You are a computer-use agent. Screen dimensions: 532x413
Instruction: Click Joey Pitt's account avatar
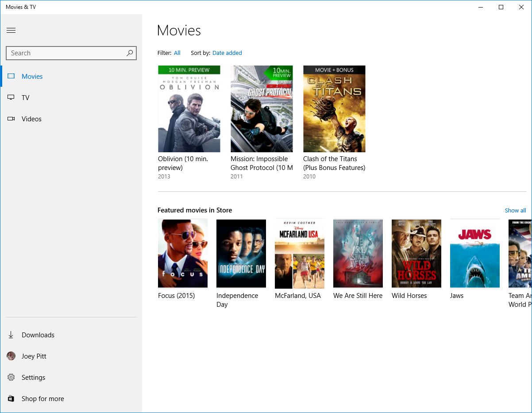click(x=11, y=356)
